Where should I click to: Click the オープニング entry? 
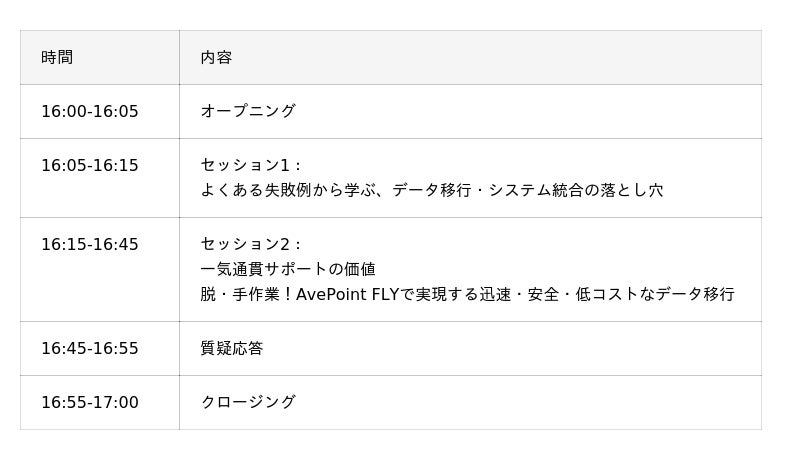(248, 112)
